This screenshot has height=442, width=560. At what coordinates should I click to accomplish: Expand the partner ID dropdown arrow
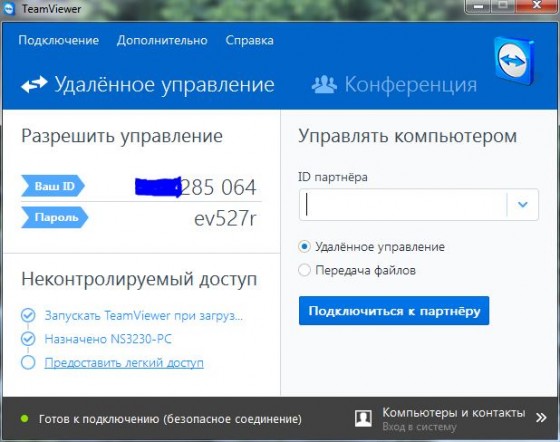(x=522, y=205)
